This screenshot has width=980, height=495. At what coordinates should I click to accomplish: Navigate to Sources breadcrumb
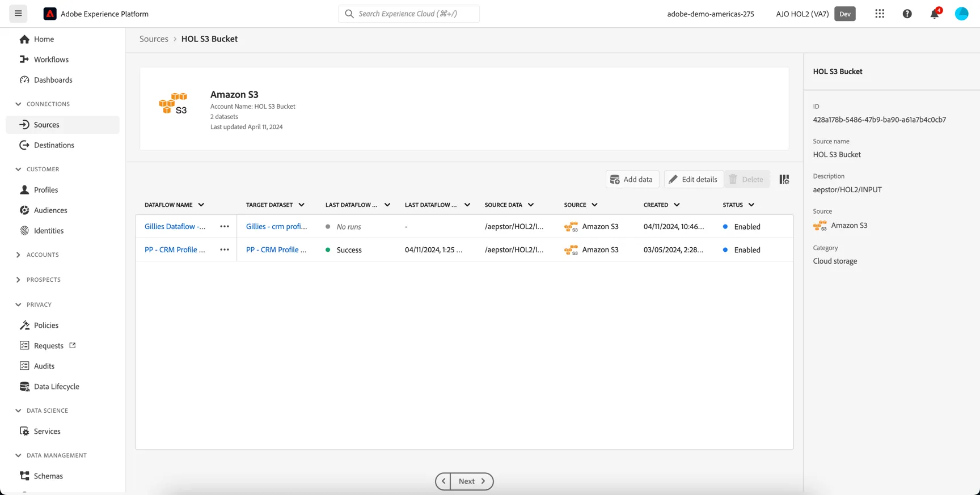click(154, 39)
